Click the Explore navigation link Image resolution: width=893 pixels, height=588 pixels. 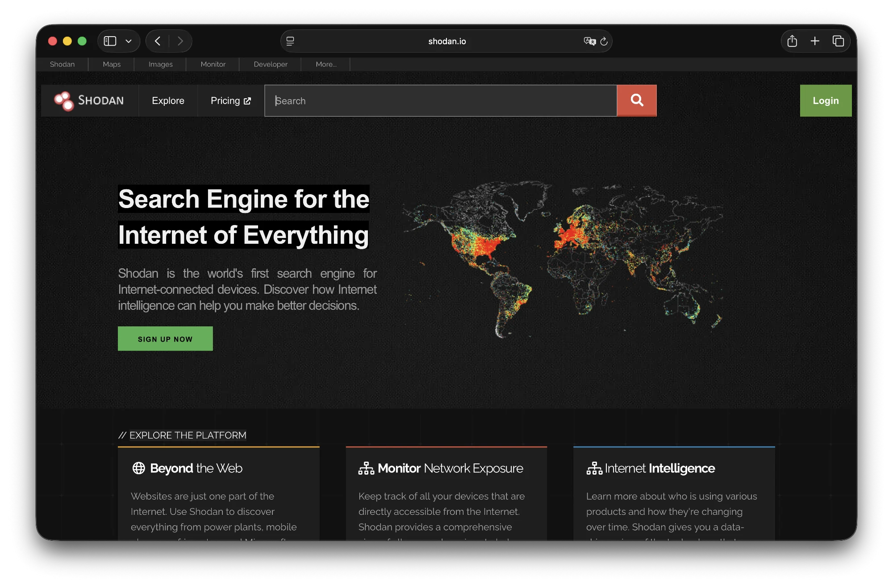(x=168, y=100)
